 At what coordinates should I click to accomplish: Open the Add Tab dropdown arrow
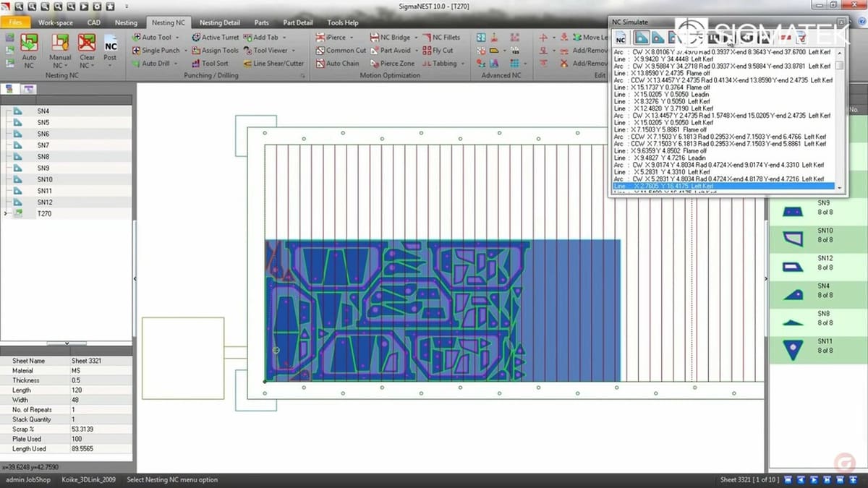284,38
